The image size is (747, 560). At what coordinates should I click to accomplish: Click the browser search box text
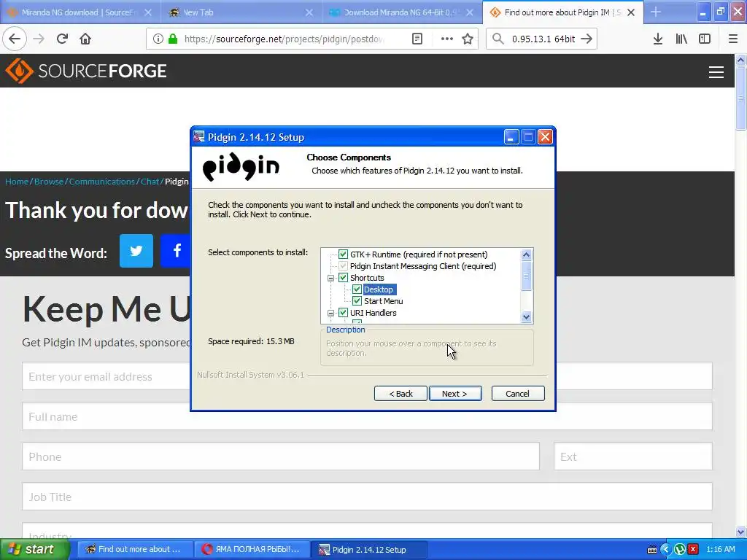pyautogui.click(x=543, y=39)
